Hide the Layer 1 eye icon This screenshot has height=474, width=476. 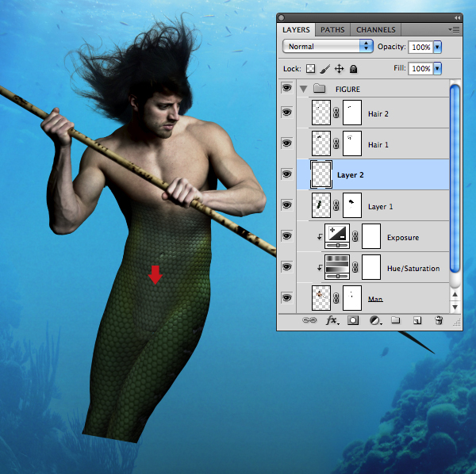coord(286,205)
